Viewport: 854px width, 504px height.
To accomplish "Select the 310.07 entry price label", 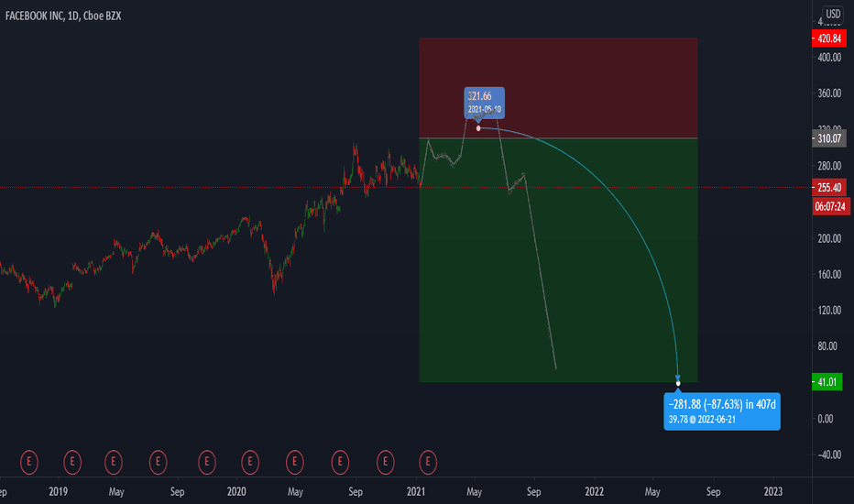I will coord(829,138).
